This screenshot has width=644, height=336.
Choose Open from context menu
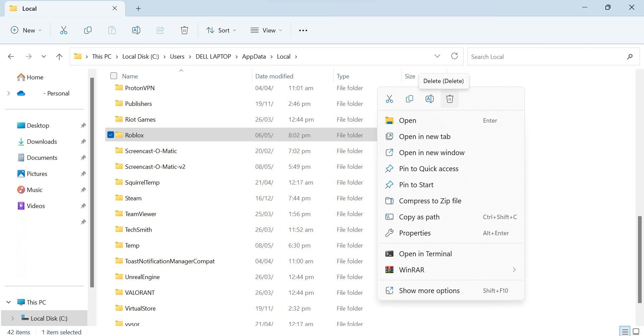point(451,121)
